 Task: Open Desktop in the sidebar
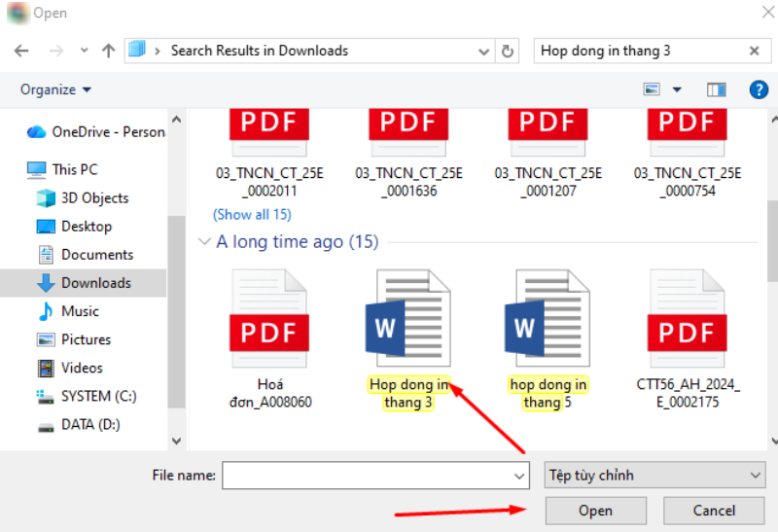click(x=75, y=227)
